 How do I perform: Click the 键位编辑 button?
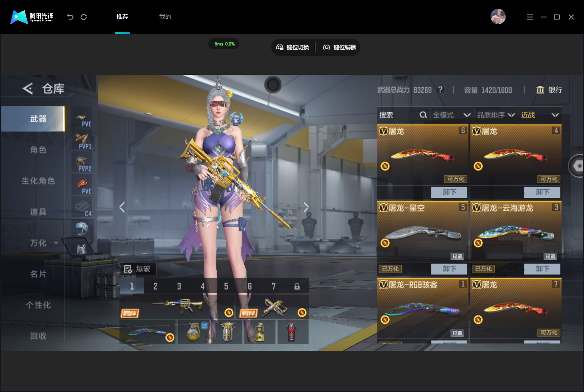coord(339,47)
